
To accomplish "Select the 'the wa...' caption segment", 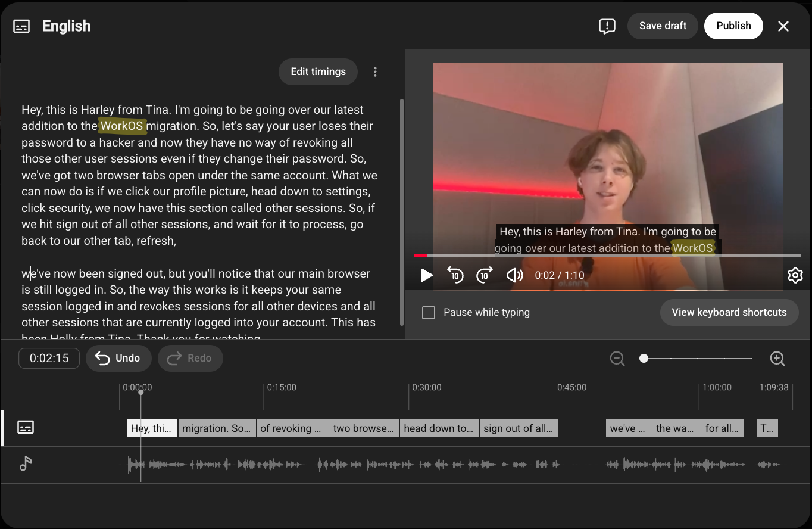I will (x=676, y=428).
